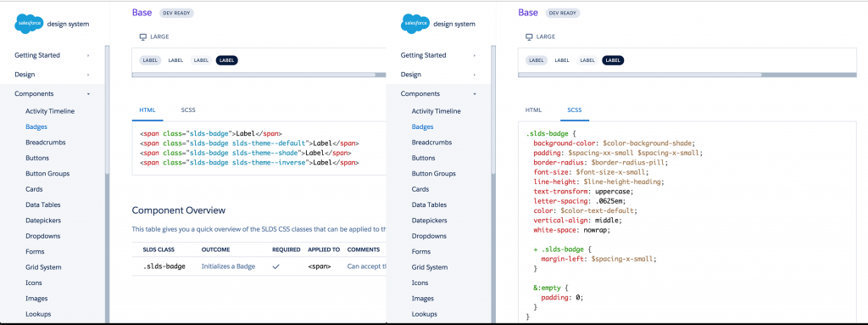Click the Salesforce cloud logo in the right page
This screenshot has height=325, width=868.
click(415, 24)
